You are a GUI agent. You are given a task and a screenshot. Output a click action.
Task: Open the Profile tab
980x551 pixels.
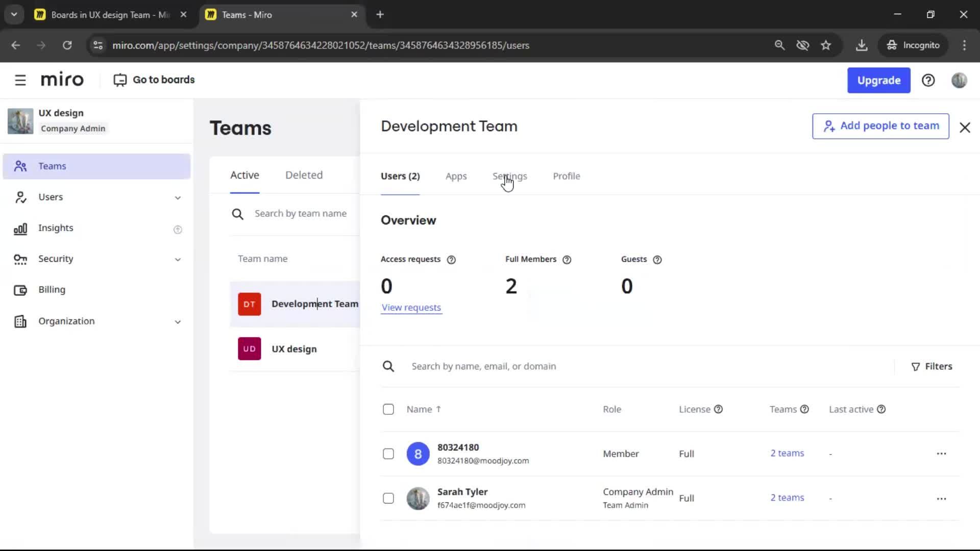(566, 176)
